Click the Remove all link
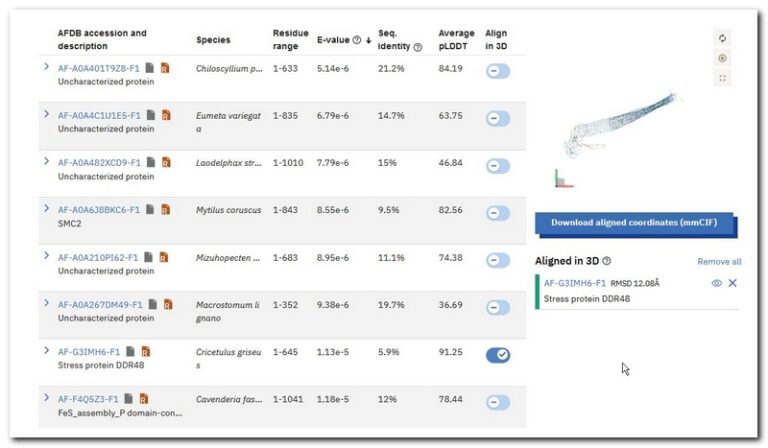This screenshot has width=768, height=448. click(x=719, y=262)
